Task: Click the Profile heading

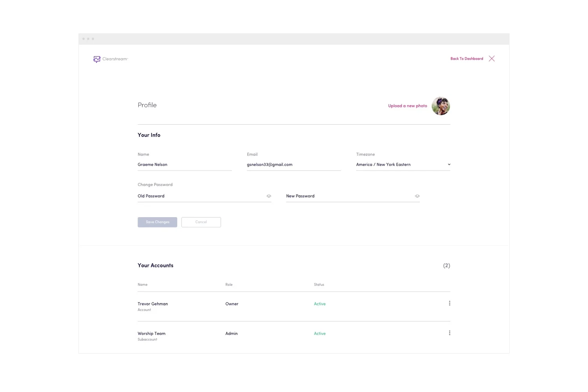Action: click(x=147, y=105)
